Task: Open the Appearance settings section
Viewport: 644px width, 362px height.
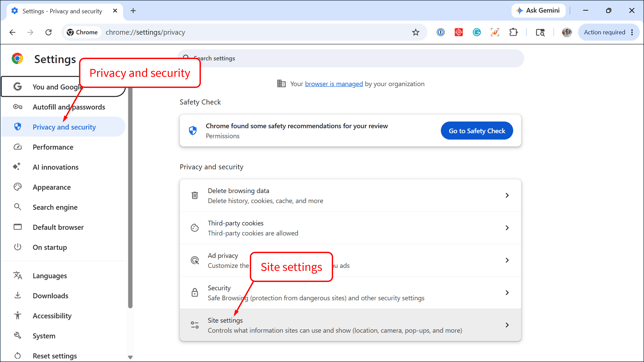Action: (63, 187)
